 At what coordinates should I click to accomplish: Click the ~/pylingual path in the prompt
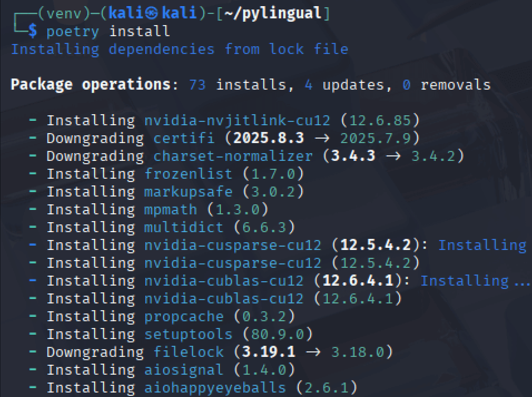[x=273, y=14]
